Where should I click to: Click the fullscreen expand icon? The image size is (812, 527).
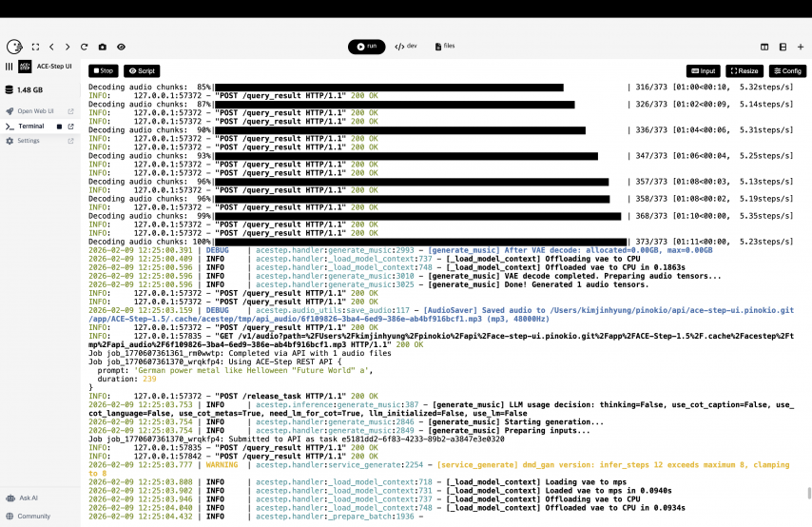point(35,46)
